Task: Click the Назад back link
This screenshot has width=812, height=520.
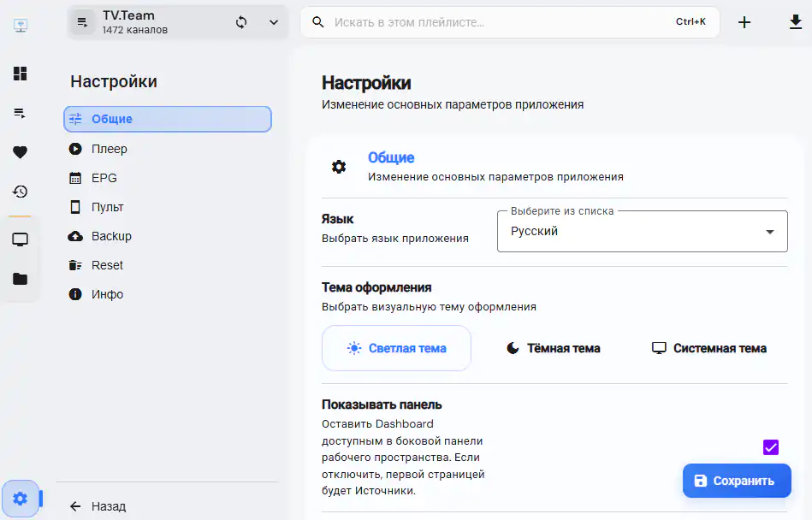Action: (98, 506)
